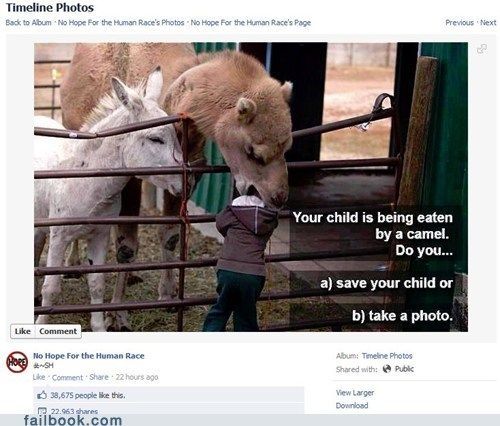Open No Hope For the Human Race's Page
The height and width of the screenshot is (426, 500).
[x=251, y=23]
